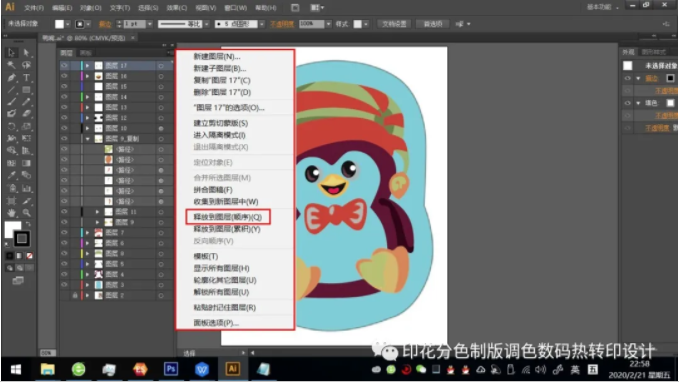Select the Pencil tool
This screenshot has width=679, height=382.
click(26, 102)
